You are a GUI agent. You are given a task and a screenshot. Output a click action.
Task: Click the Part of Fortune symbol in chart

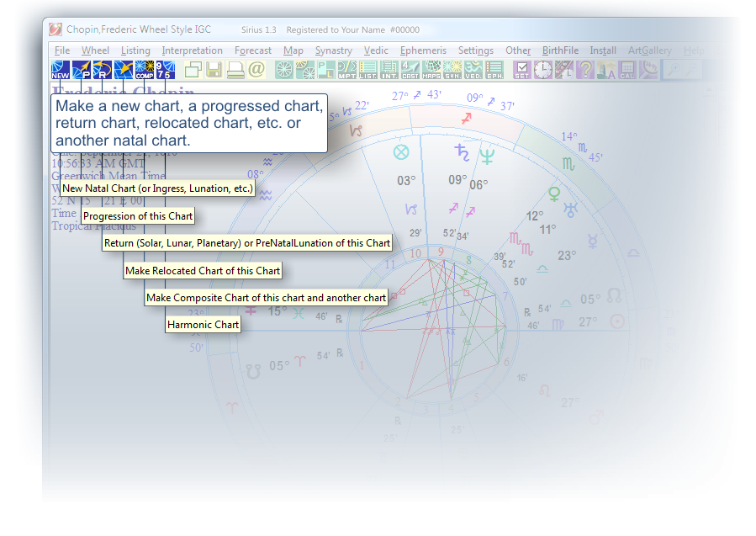[x=401, y=152]
